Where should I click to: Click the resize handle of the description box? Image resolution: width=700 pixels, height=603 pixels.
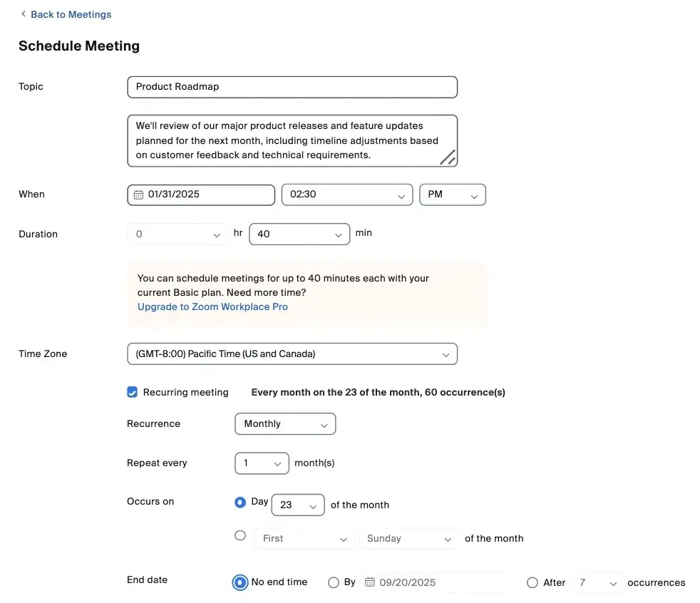tap(448, 158)
